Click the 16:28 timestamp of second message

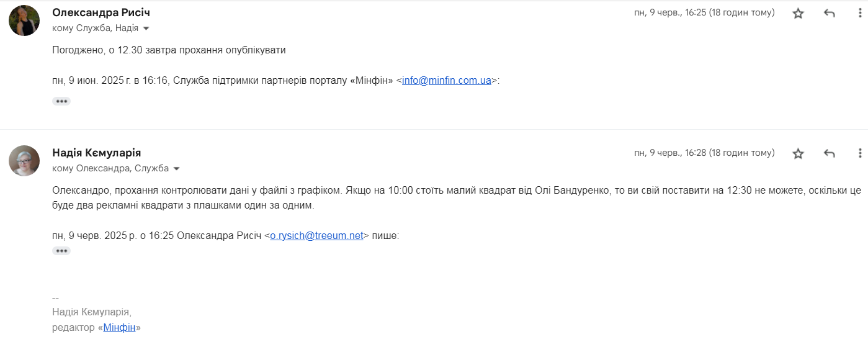point(704,153)
